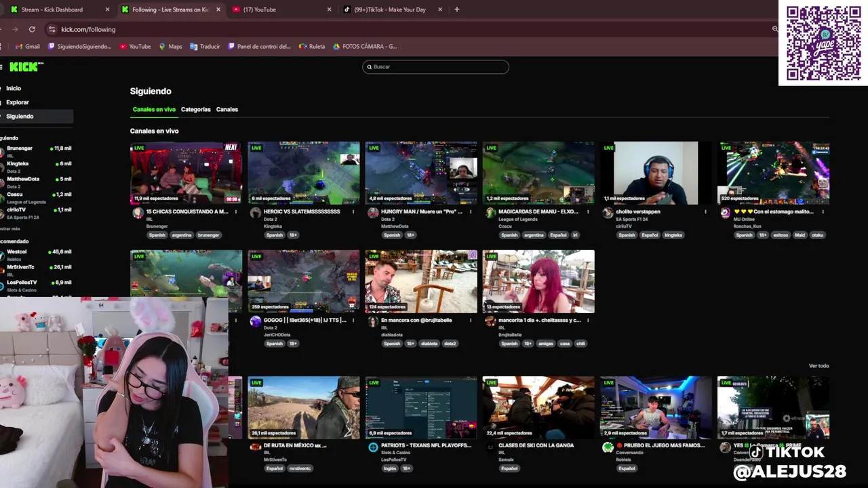Click Kingteka's avatar under HEROIC VS SLATEM stream
Viewport: 868px width, 488px height.
point(255,213)
